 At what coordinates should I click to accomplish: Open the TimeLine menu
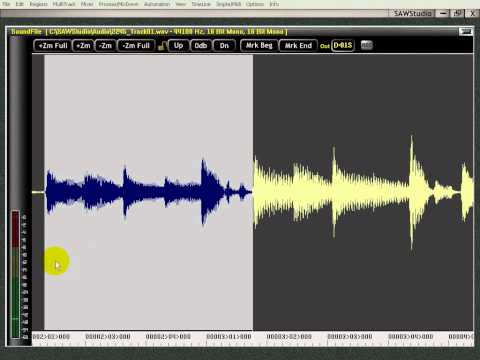coord(201,4)
